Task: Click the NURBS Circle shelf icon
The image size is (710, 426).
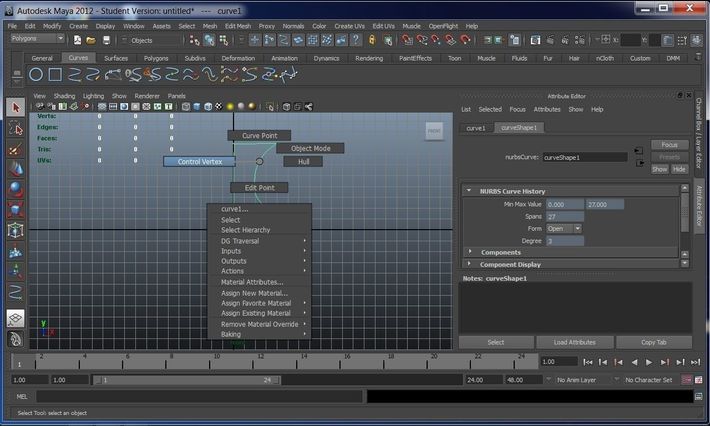Action: (x=36, y=75)
